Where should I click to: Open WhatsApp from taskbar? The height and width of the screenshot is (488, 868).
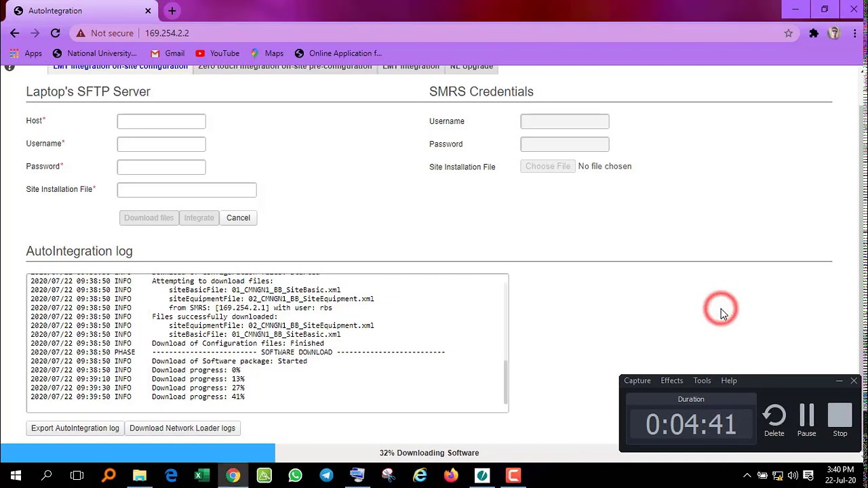point(295,476)
